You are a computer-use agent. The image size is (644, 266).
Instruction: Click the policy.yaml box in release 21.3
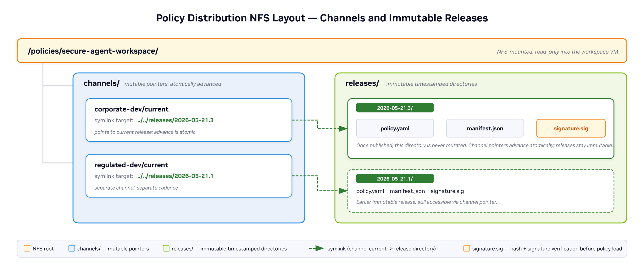395,128
